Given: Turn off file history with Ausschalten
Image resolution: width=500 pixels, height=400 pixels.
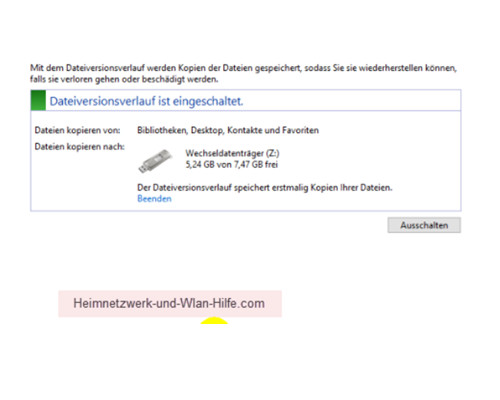Looking at the screenshot, I should [424, 225].
